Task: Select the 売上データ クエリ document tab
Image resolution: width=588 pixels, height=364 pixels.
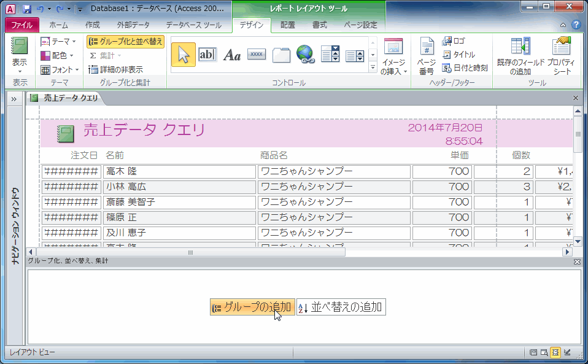Action: click(65, 98)
